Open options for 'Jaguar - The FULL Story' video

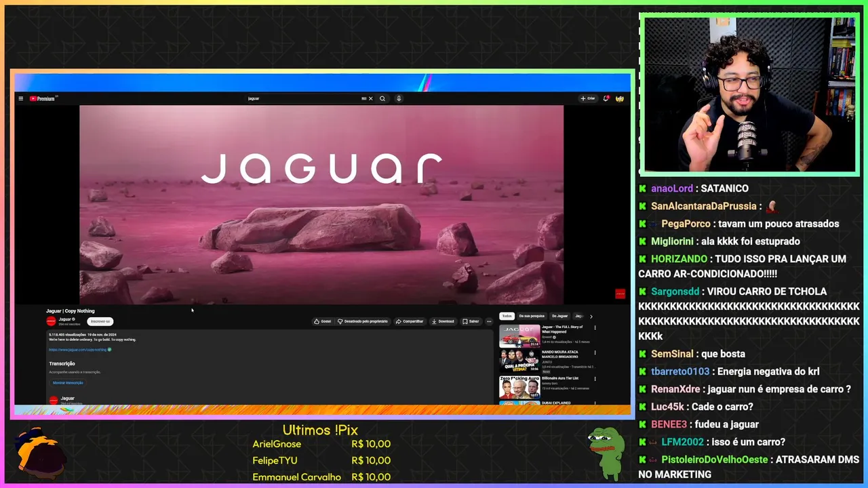click(x=595, y=327)
